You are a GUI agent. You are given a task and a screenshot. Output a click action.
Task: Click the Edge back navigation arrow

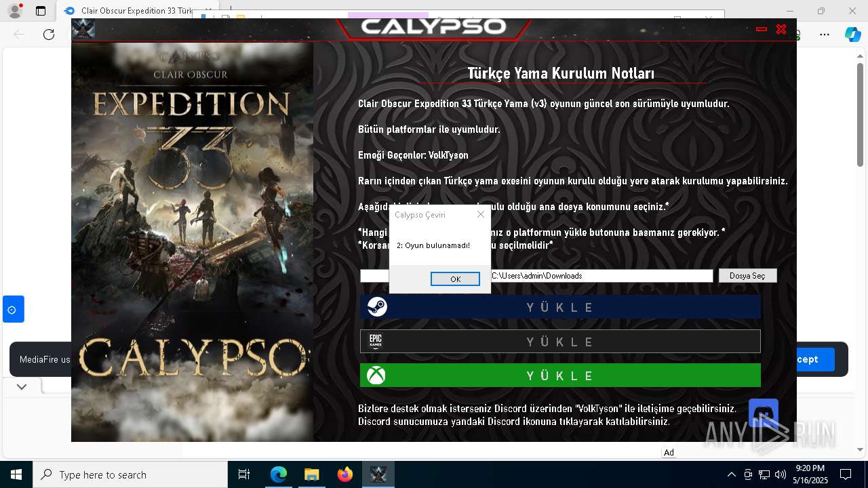(x=20, y=35)
